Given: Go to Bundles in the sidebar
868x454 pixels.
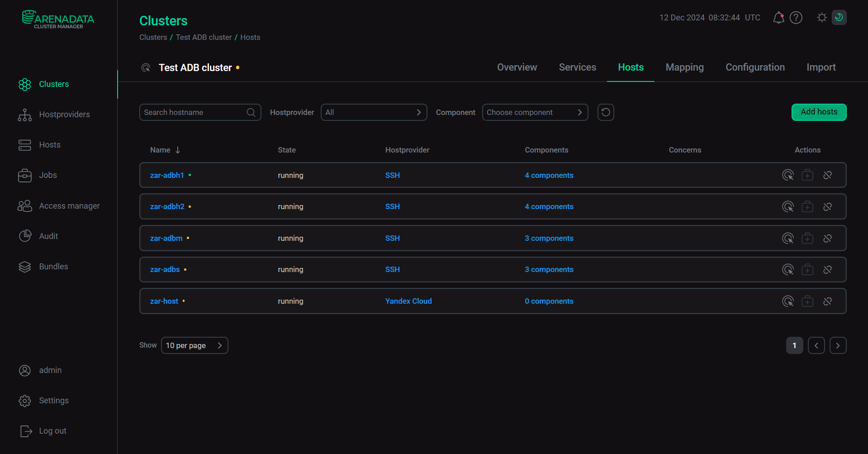Looking at the screenshot, I should (53, 267).
